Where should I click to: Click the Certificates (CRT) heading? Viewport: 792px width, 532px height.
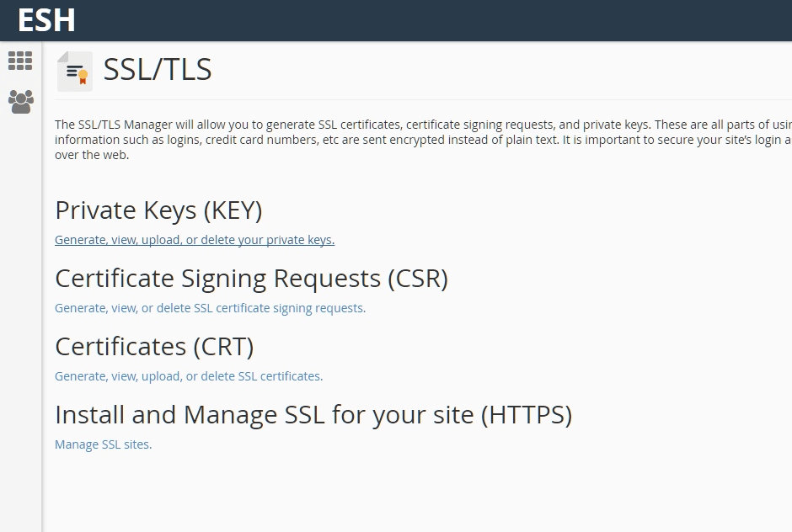pos(154,346)
